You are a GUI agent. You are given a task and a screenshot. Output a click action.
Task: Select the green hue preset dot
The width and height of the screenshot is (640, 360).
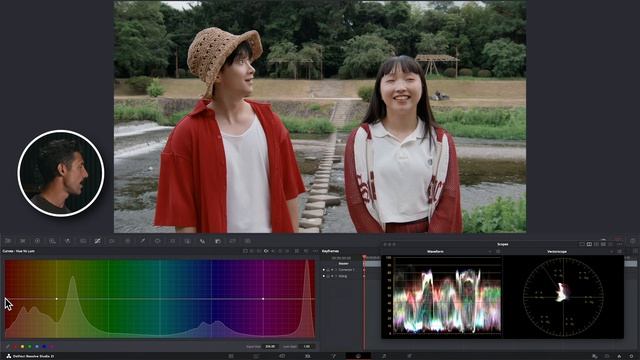30,347
